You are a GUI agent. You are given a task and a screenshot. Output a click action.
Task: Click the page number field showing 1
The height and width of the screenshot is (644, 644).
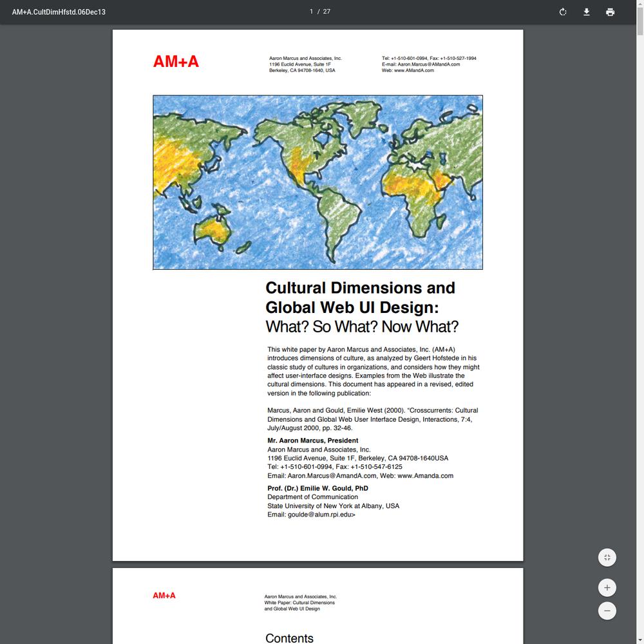pyautogui.click(x=311, y=12)
